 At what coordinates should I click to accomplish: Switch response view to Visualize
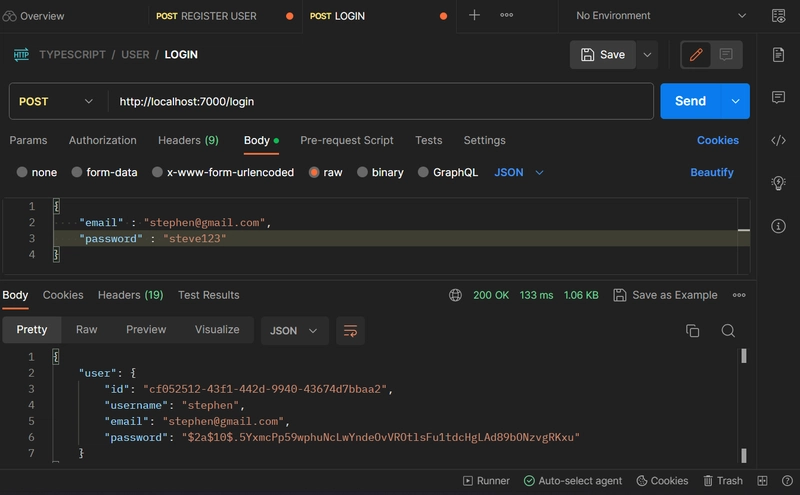217,330
